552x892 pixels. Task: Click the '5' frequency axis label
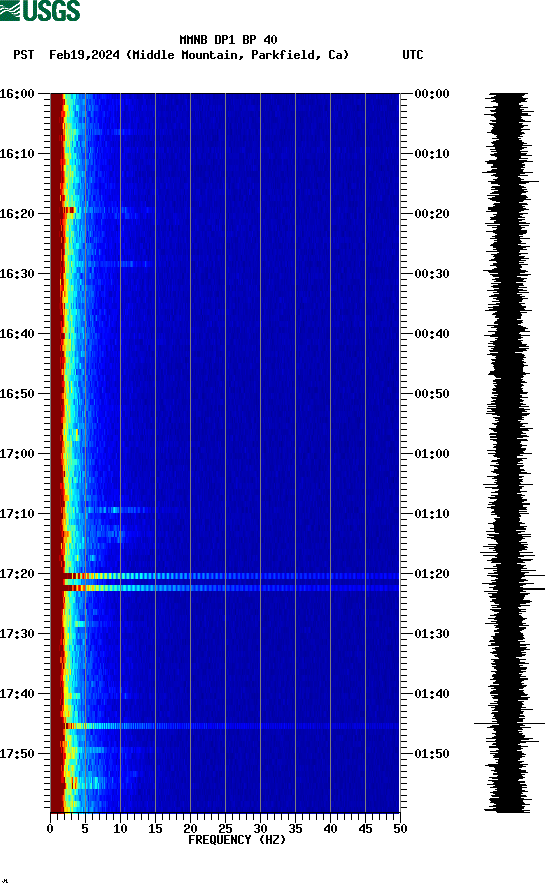pyautogui.click(x=85, y=829)
